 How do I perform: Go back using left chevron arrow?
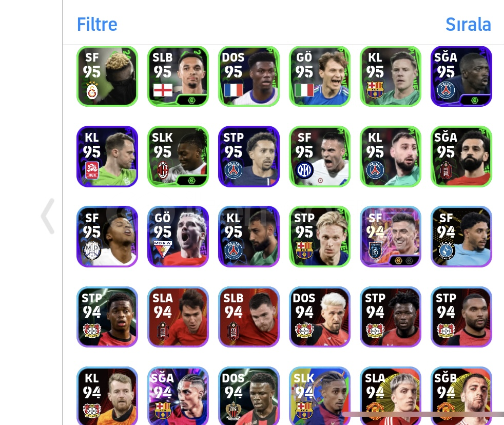pos(48,216)
